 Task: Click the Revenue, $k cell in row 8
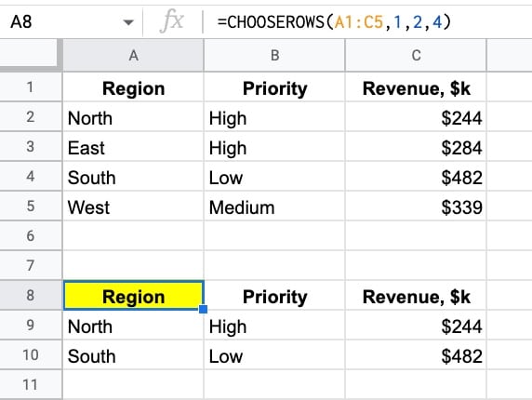click(416, 295)
